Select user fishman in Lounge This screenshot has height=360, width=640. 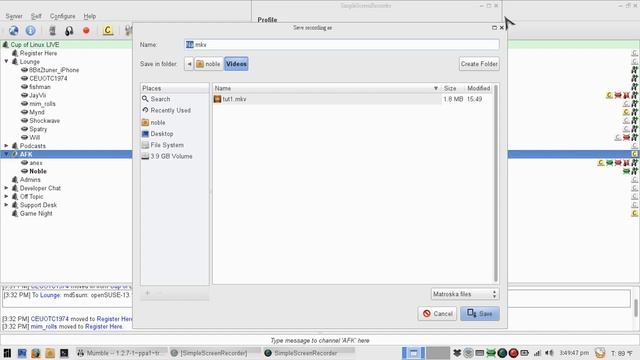point(40,87)
